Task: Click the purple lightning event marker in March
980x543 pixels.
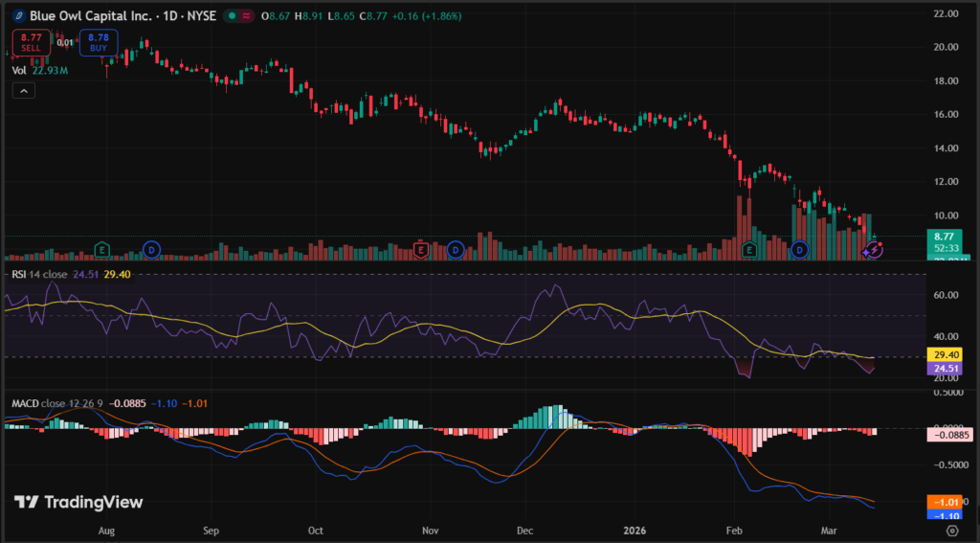Action: 874,250
